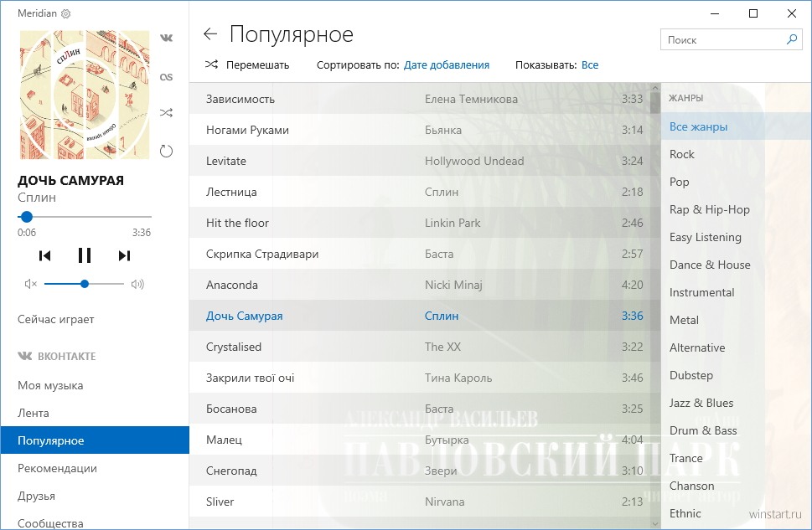Toggle shuffle icon beside album art

[x=166, y=113]
